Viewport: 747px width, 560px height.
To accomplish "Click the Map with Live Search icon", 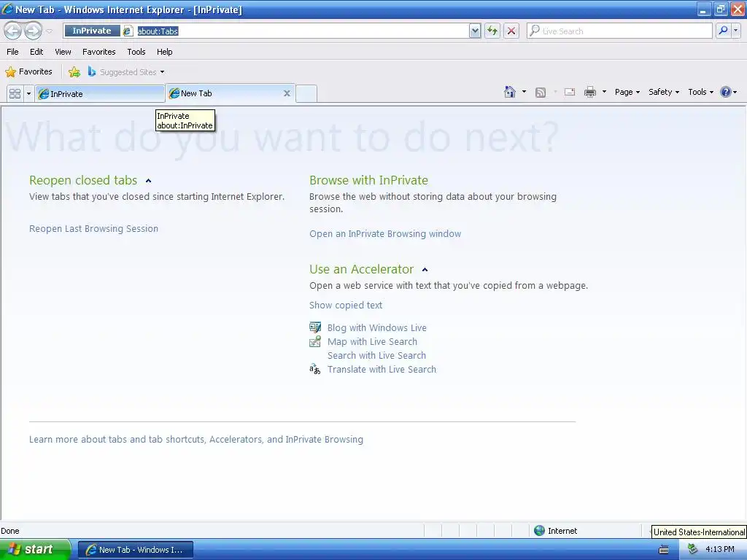I will pyautogui.click(x=315, y=341).
